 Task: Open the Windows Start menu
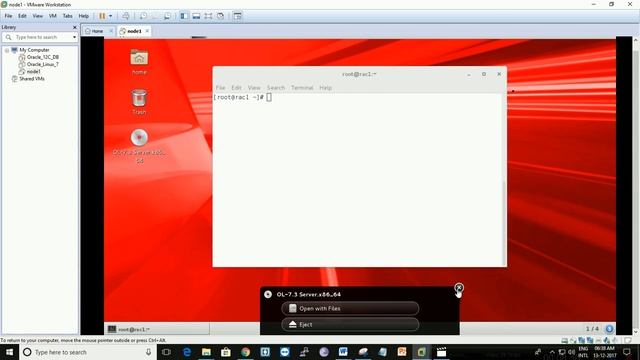coord(9,352)
